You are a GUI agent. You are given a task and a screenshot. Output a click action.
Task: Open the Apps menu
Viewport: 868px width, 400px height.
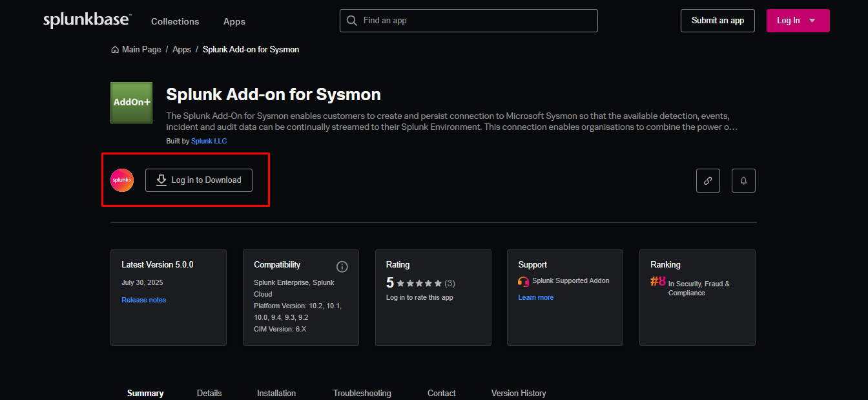pos(234,21)
